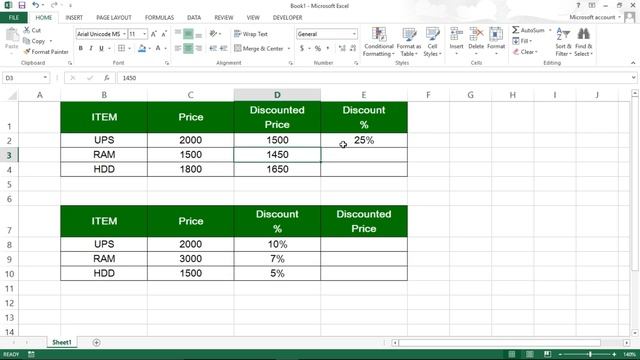Image resolution: width=640 pixels, height=360 pixels.
Task: Add a new sheet with plus button
Action: [96, 342]
